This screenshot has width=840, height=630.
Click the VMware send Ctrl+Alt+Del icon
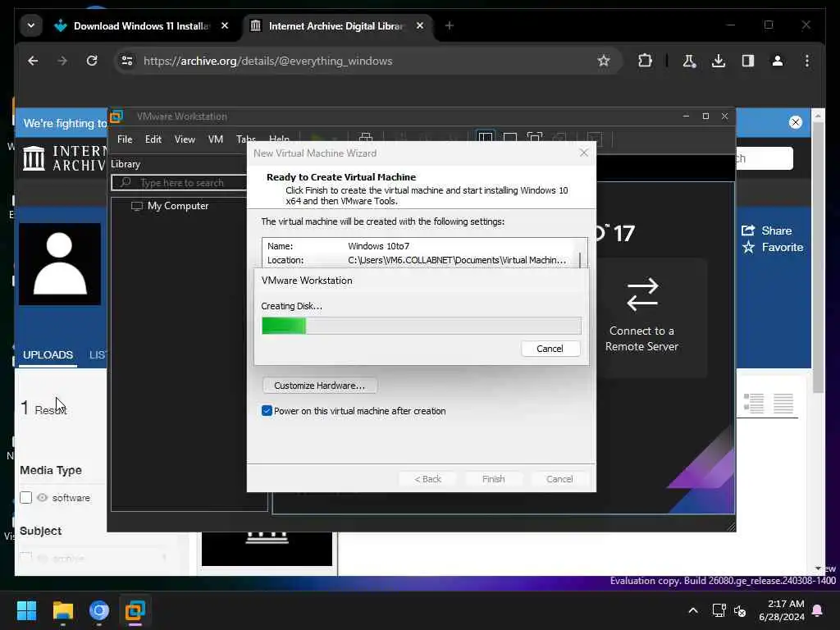pos(366,139)
